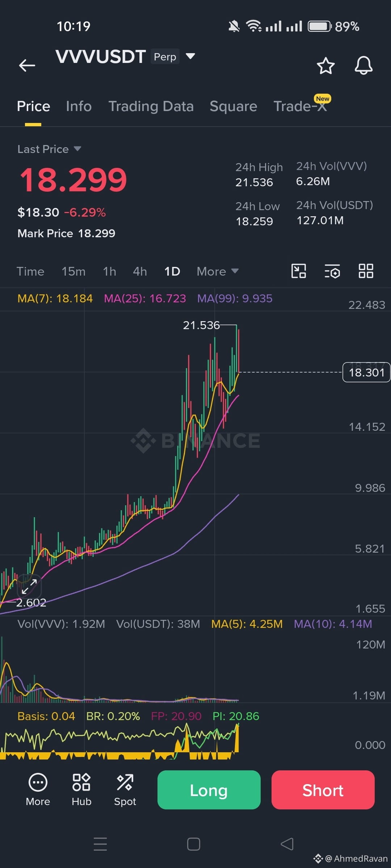Screen dimensions: 391x868
Task: Tap the MA(99): 9.935 indicator label
Action: (x=235, y=298)
